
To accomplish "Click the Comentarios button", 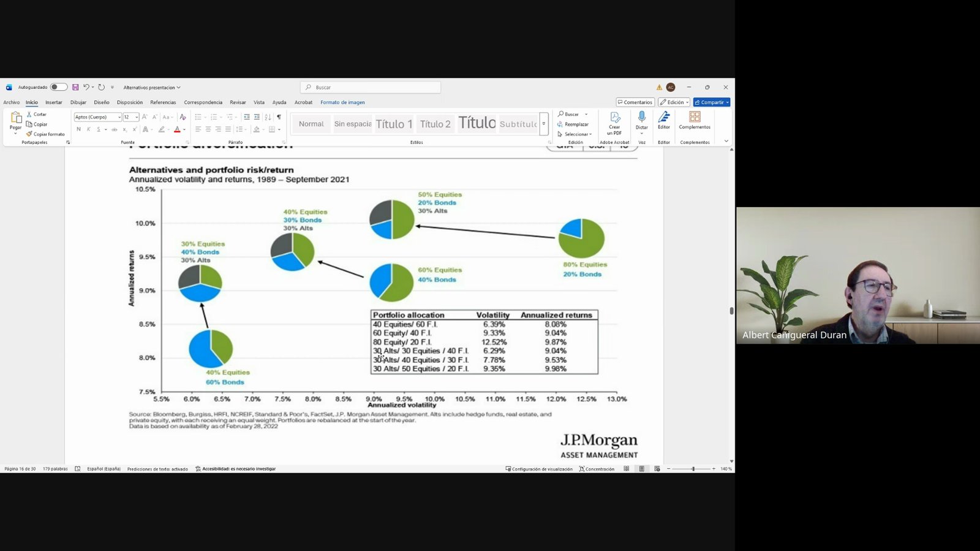I will (635, 102).
